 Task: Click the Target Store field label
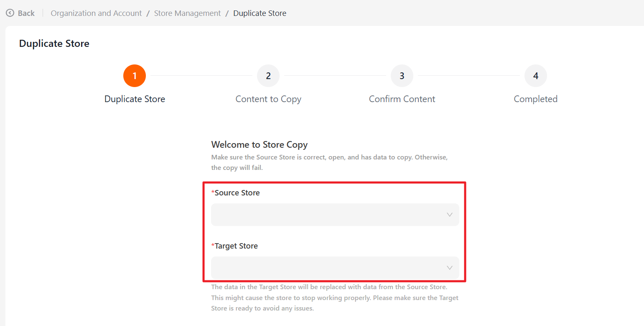(x=236, y=246)
